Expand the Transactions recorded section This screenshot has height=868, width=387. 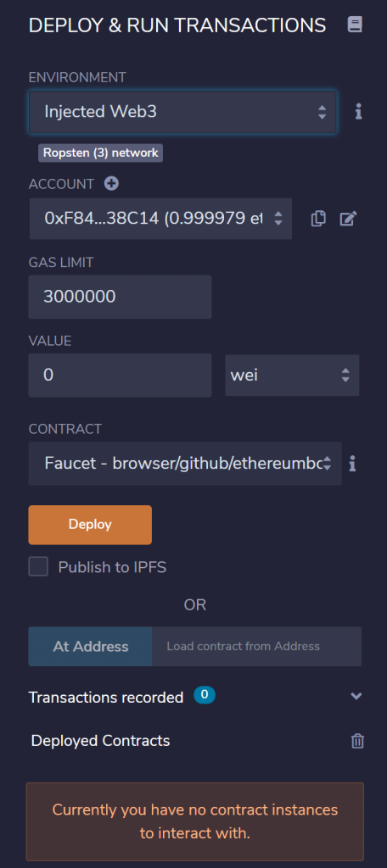point(356,697)
